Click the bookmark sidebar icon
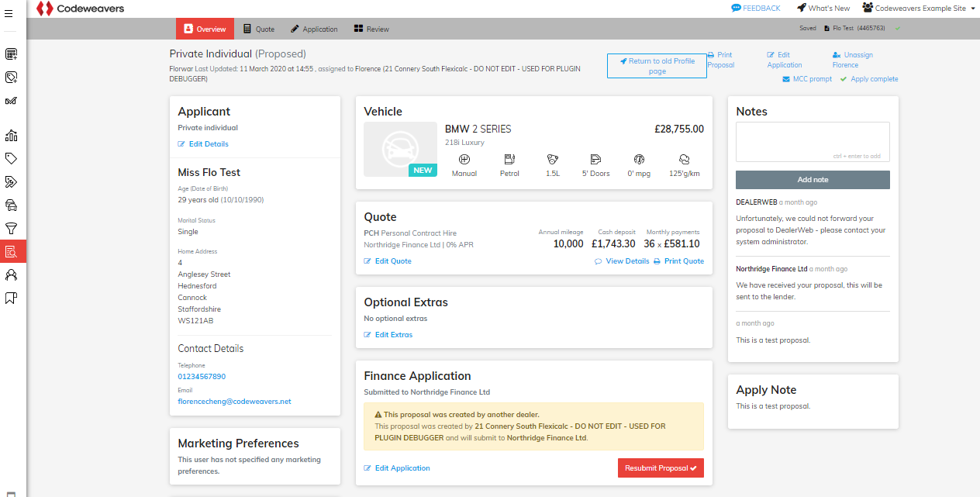The width and height of the screenshot is (980, 497). pyautogui.click(x=12, y=298)
